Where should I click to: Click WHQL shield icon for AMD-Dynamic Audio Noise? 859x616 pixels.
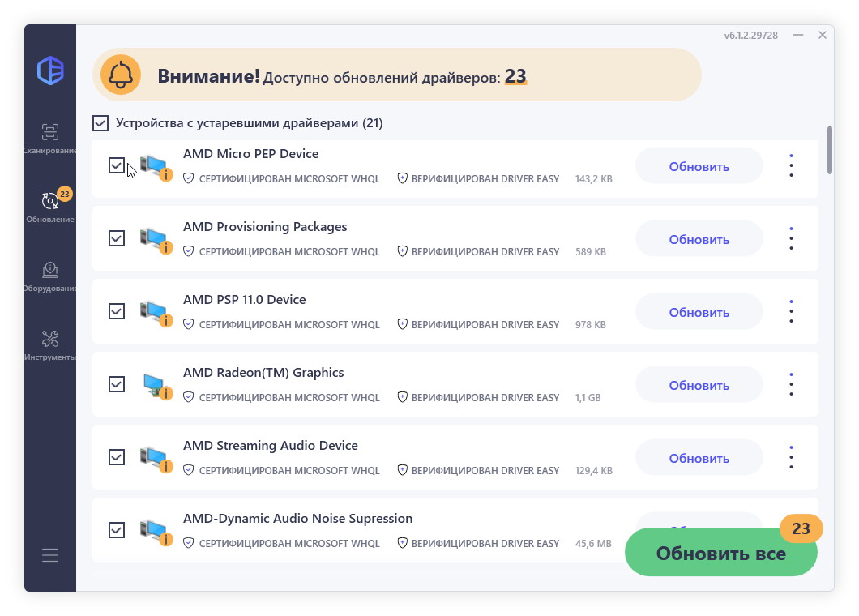click(189, 543)
